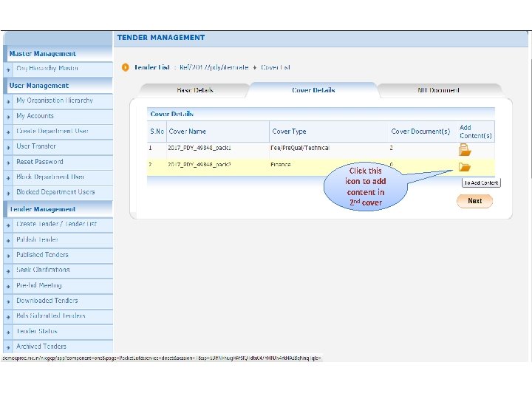Switch to the Basic Details tab

click(195, 90)
